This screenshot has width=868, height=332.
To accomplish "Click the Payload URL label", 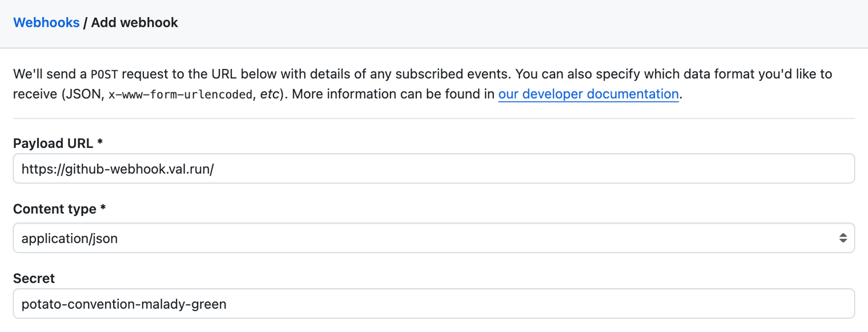I will 58,143.
